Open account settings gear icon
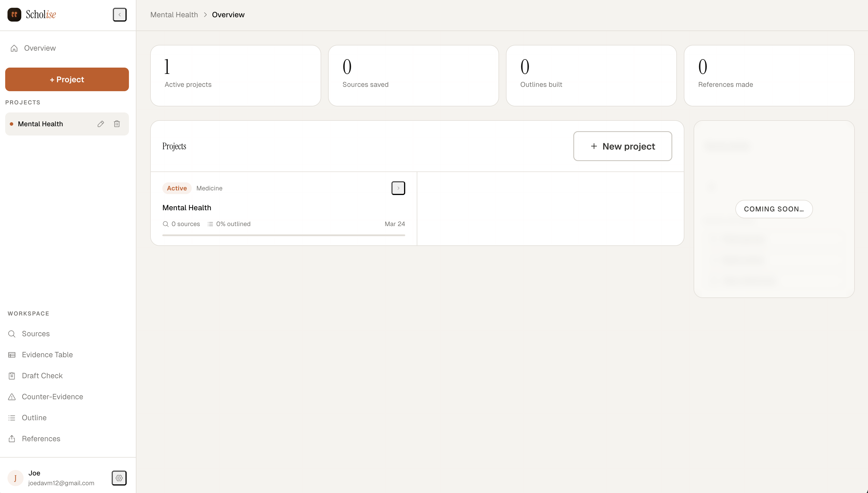868x493 pixels. [x=119, y=478]
